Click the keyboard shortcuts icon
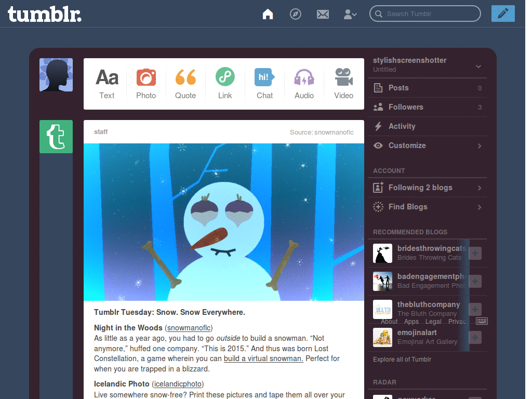This screenshot has height=399, width=532. click(482, 321)
